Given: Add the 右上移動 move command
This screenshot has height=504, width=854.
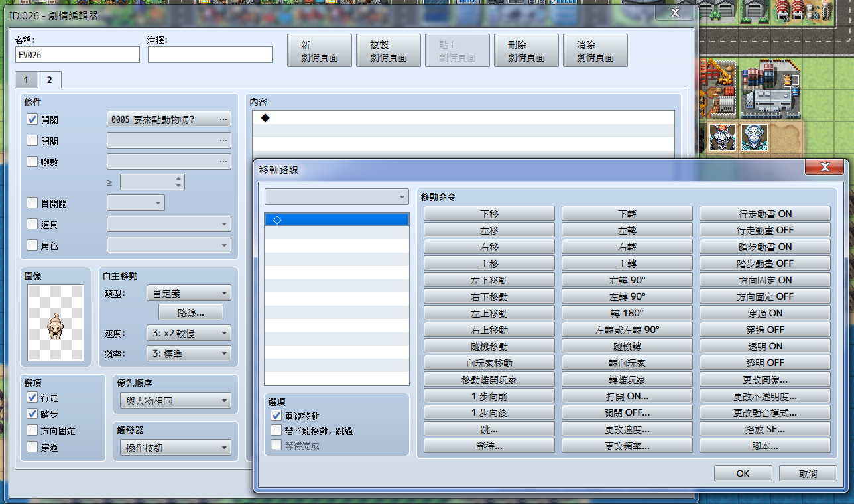Looking at the screenshot, I should click(489, 330).
